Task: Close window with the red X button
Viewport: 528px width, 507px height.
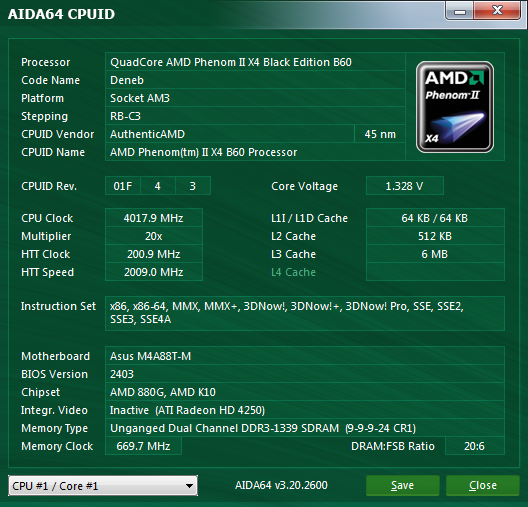Action: coord(497,11)
